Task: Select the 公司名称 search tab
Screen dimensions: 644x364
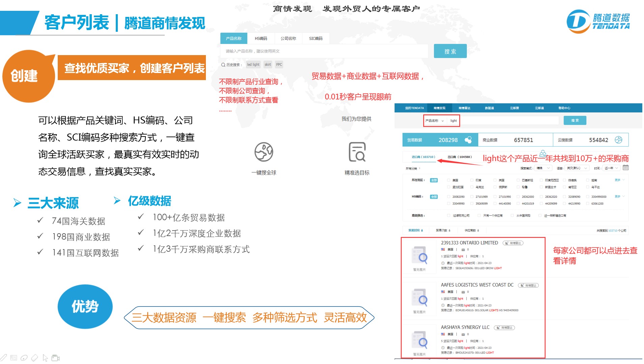Action: click(x=288, y=39)
